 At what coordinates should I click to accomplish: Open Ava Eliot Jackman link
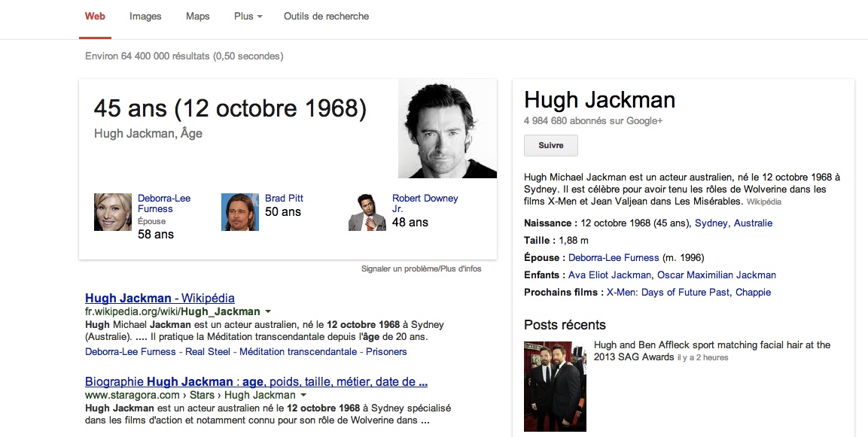pos(610,275)
